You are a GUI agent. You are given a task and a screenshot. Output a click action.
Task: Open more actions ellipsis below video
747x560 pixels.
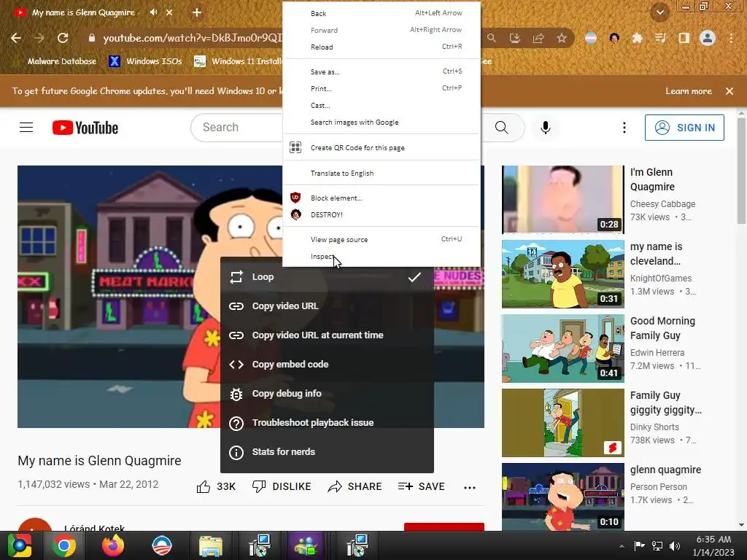coord(470,487)
